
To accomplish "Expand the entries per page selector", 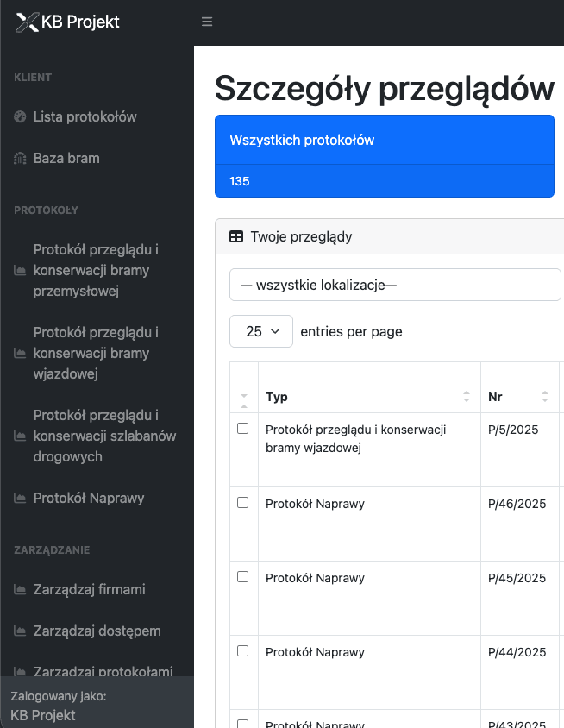I will pos(261,331).
